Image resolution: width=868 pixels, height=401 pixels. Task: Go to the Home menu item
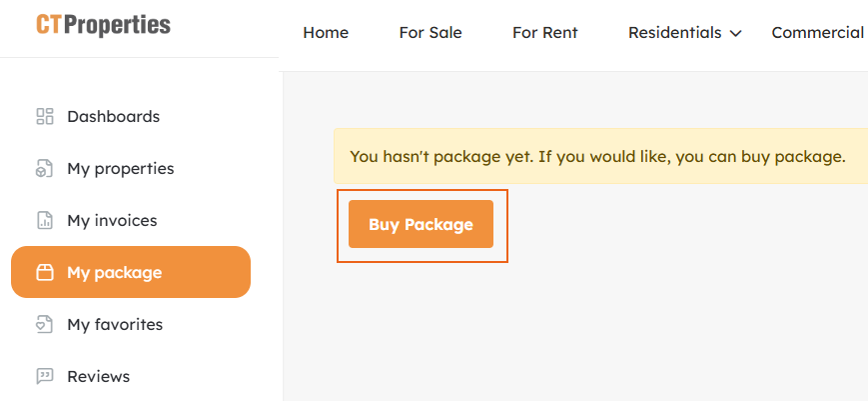(326, 33)
